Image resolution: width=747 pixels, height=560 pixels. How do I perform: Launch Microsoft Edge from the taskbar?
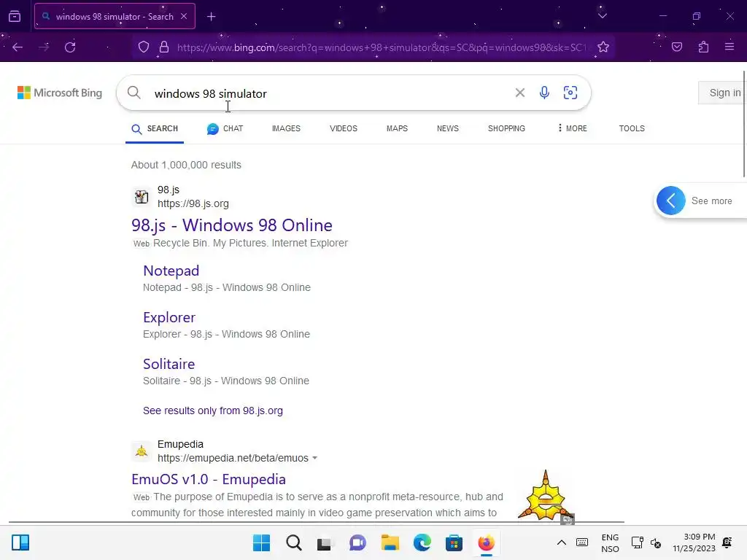(x=422, y=542)
